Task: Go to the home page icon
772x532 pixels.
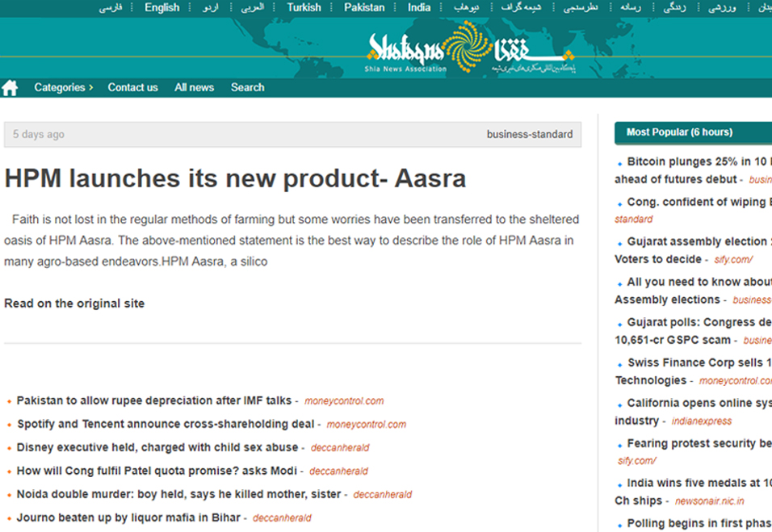Action: 10,88
